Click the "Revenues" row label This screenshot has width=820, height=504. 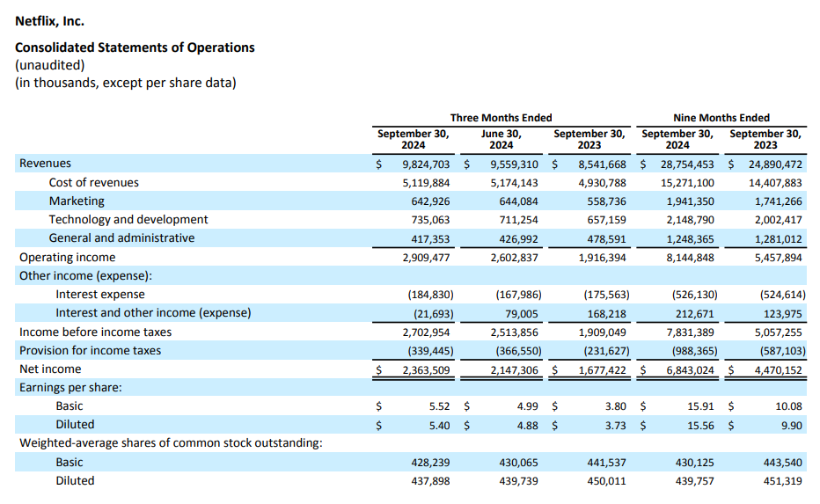45,163
